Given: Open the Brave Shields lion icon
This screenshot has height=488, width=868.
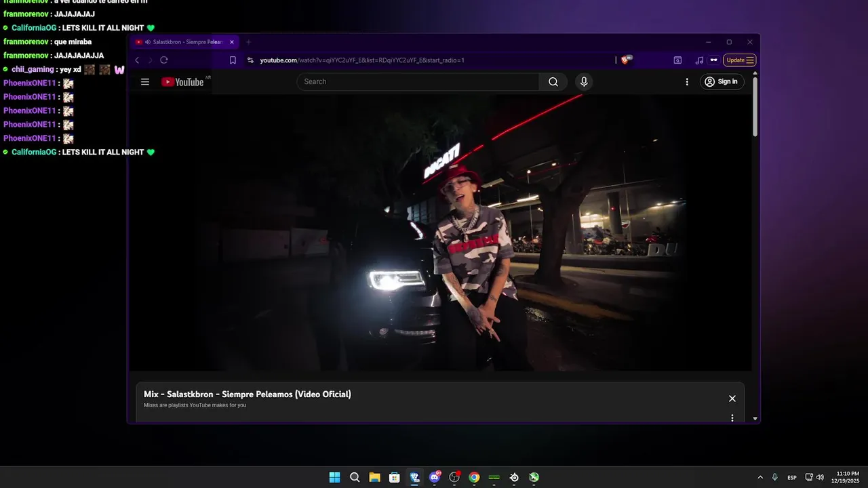Looking at the screenshot, I should coord(625,60).
